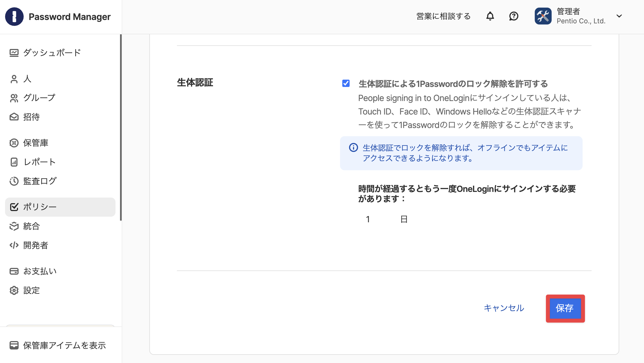
Task: Click the billing card icon
Action: tap(14, 271)
